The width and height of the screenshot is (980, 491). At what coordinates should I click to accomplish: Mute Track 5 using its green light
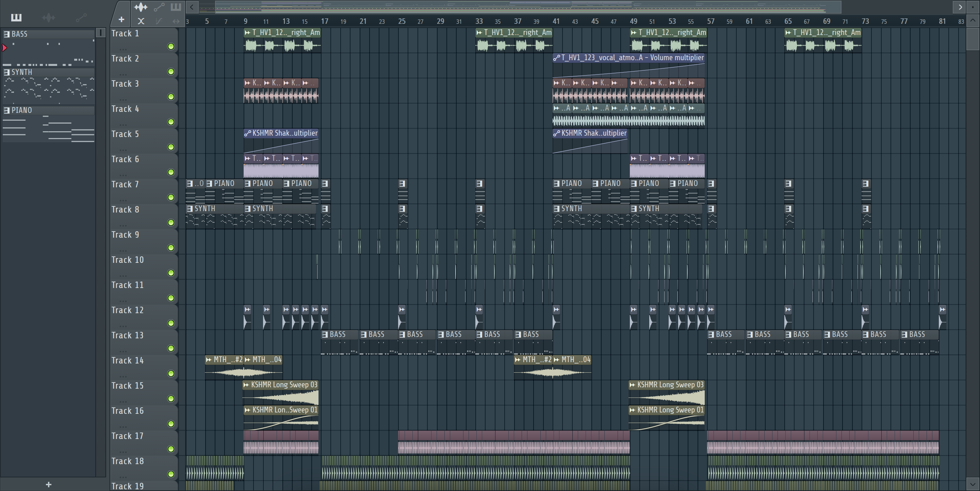tap(171, 147)
